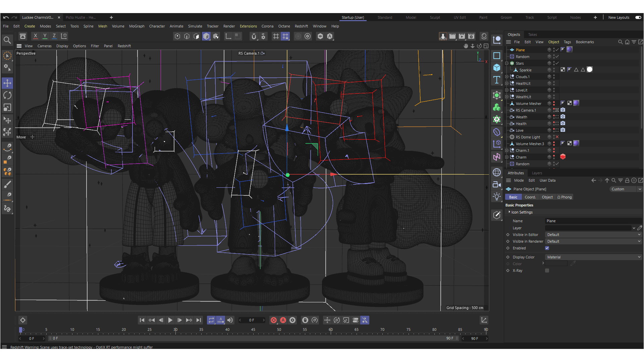Click the Cube primitive icon
Screen dimensions: 644x362
point(497,68)
